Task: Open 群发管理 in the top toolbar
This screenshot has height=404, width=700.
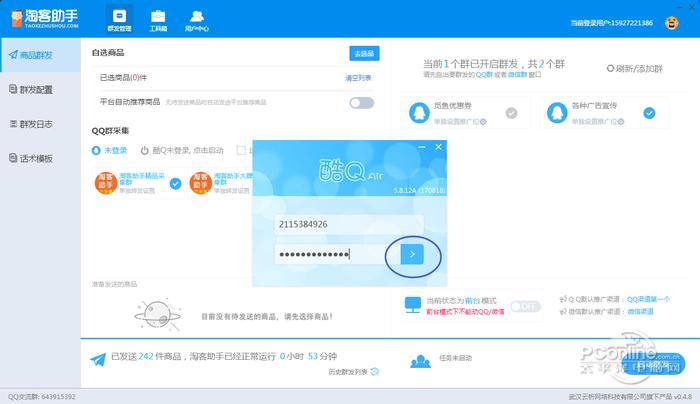Action: point(119,20)
